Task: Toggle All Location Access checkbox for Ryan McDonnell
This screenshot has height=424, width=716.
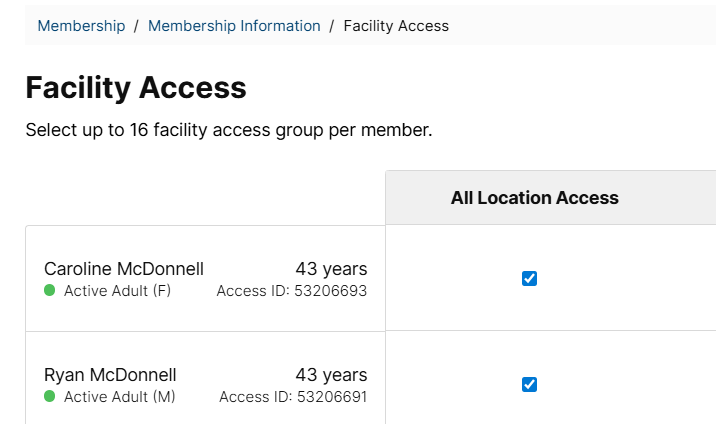Action: (529, 384)
